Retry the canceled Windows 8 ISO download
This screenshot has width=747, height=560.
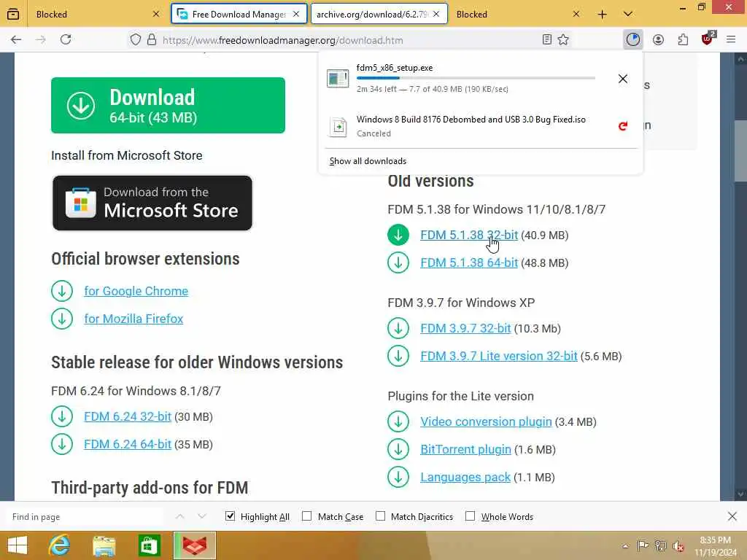623,126
